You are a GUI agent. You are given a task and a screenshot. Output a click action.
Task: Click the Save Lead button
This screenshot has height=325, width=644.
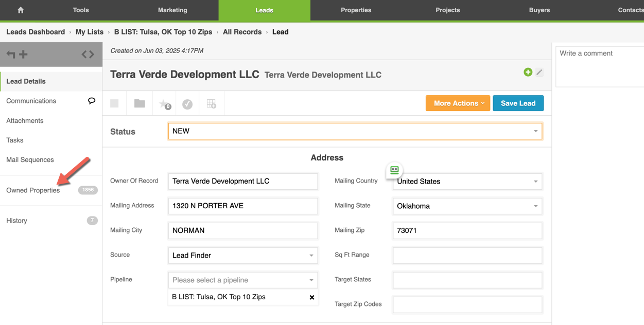[518, 103]
